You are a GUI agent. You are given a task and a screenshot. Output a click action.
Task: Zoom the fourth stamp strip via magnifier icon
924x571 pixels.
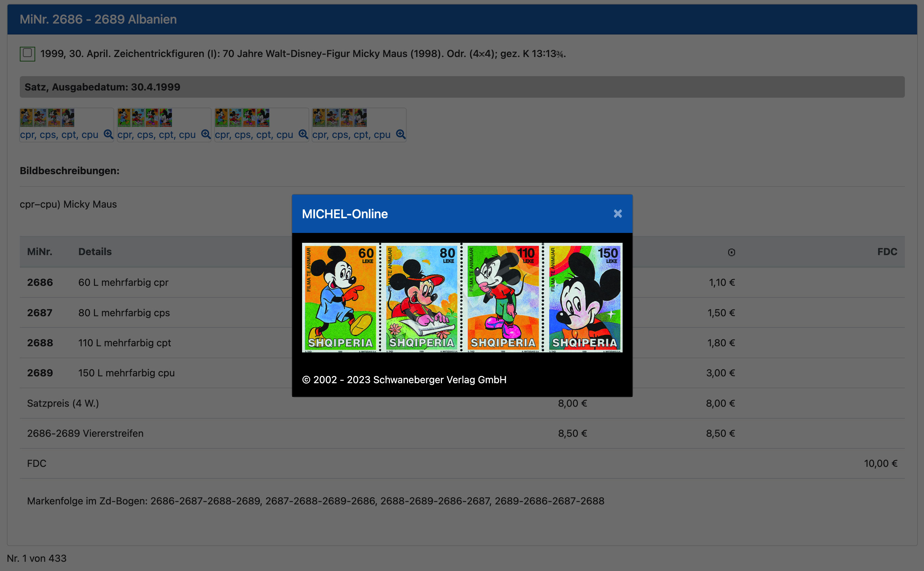(x=401, y=135)
